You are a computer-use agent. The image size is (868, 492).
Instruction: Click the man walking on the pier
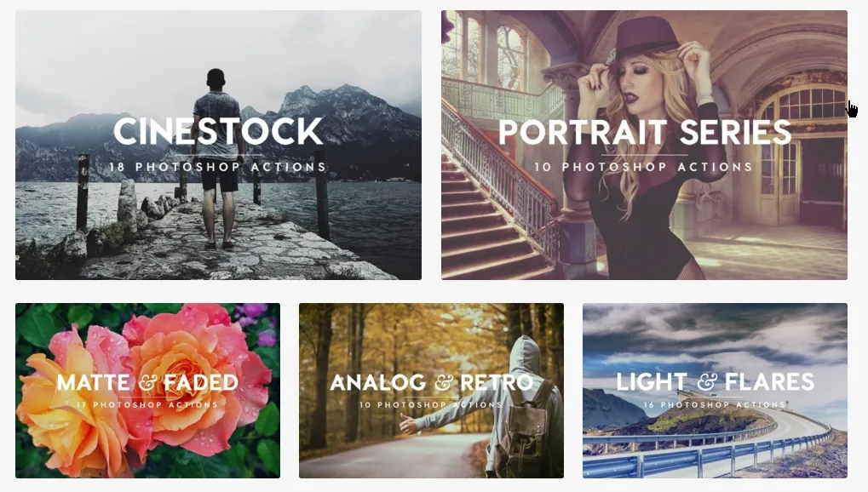pyautogui.click(x=217, y=159)
